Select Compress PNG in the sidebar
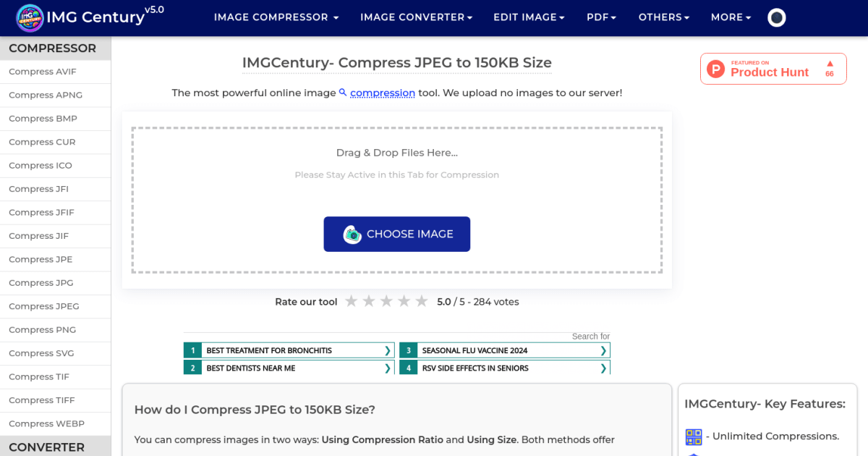 coord(41,329)
